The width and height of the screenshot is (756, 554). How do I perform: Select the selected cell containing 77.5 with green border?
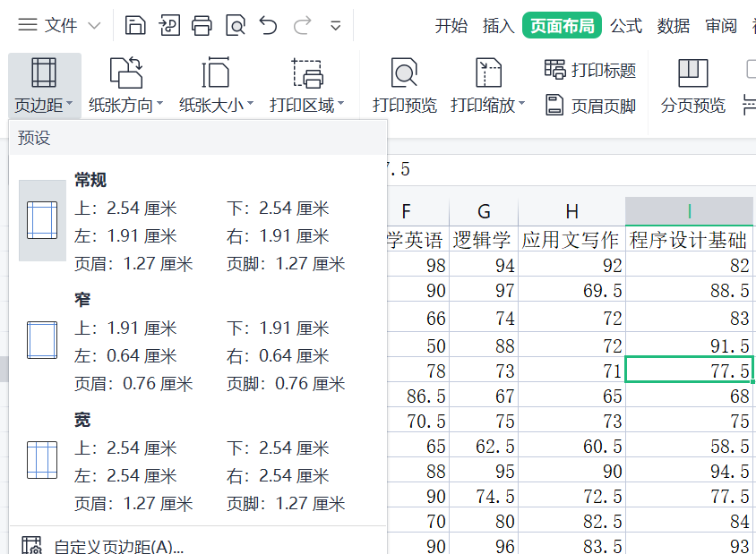(690, 370)
